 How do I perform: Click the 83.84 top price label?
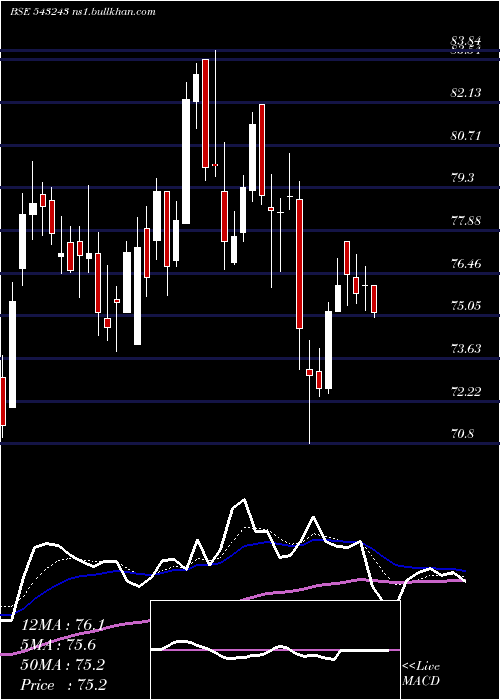(x=466, y=42)
